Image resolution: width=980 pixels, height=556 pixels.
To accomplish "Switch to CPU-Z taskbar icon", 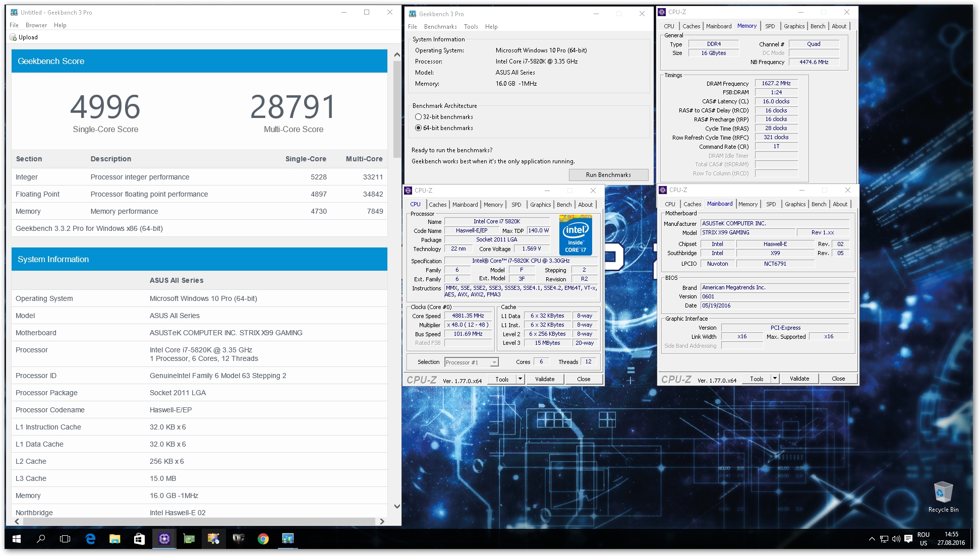I will (x=164, y=539).
